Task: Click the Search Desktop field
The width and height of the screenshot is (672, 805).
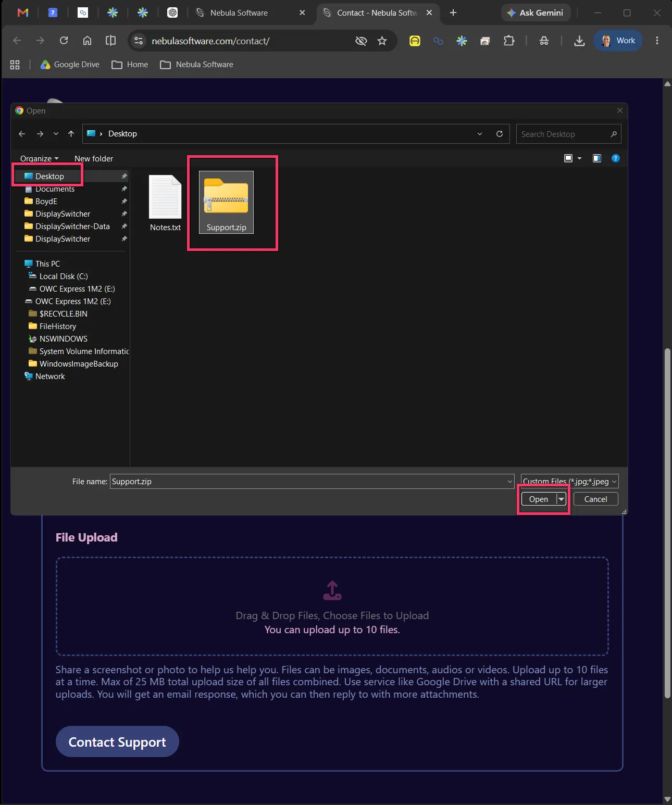Action: (568, 134)
